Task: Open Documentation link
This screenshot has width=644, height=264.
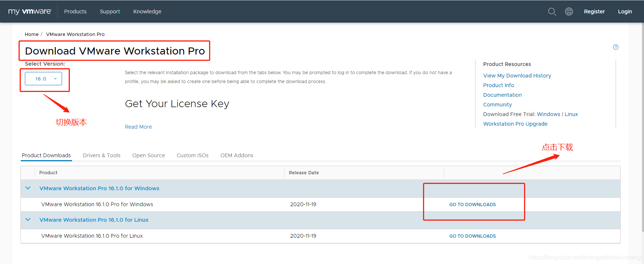Action: (x=502, y=95)
